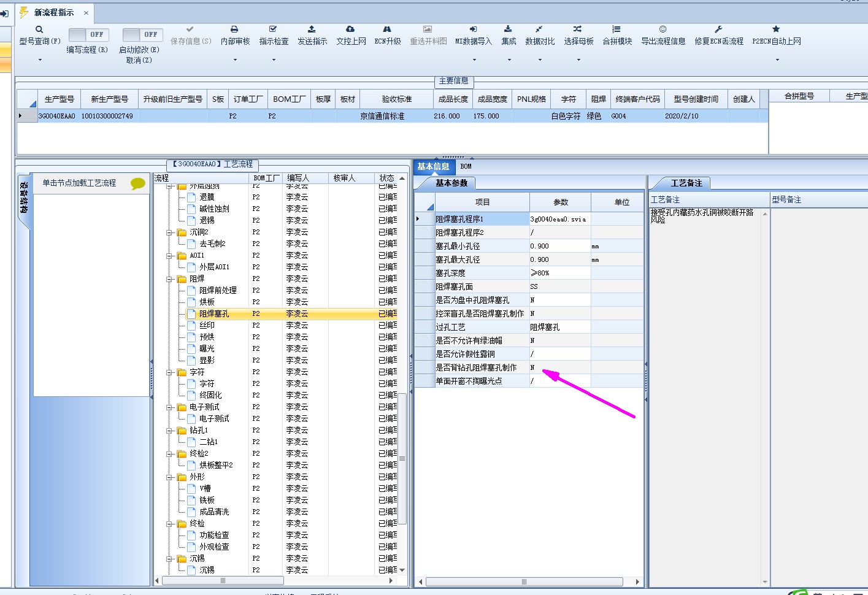Image resolution: width=868 pixels, height=595 pixels.
Task: Open dropdown arrow under 选择母板
Action: (x=578, y=60)
